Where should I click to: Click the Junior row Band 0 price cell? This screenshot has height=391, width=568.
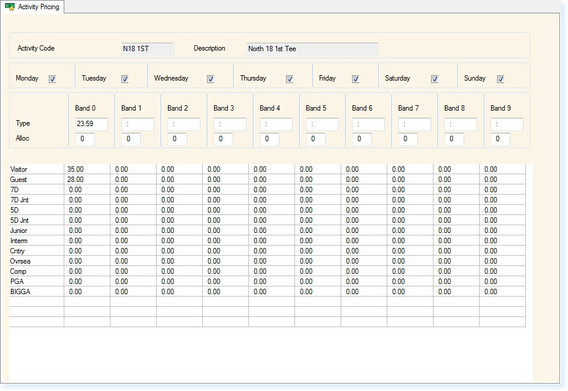(87, 230)
